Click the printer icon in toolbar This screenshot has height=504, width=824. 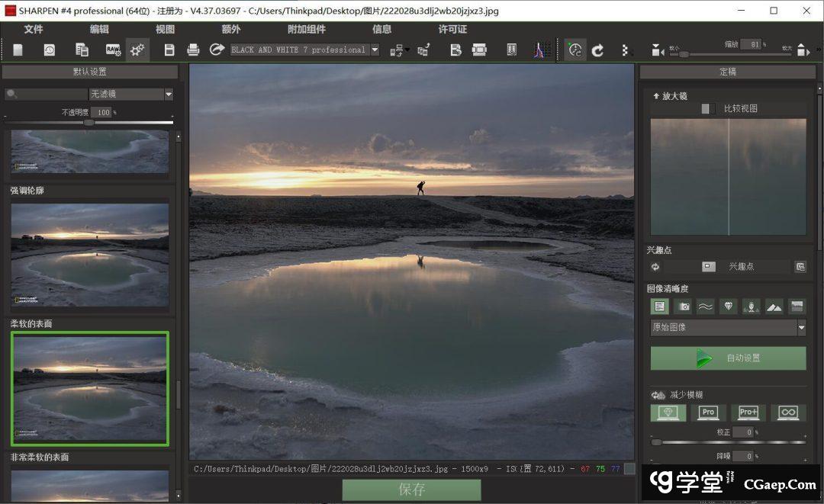click(x=193, y=50)
